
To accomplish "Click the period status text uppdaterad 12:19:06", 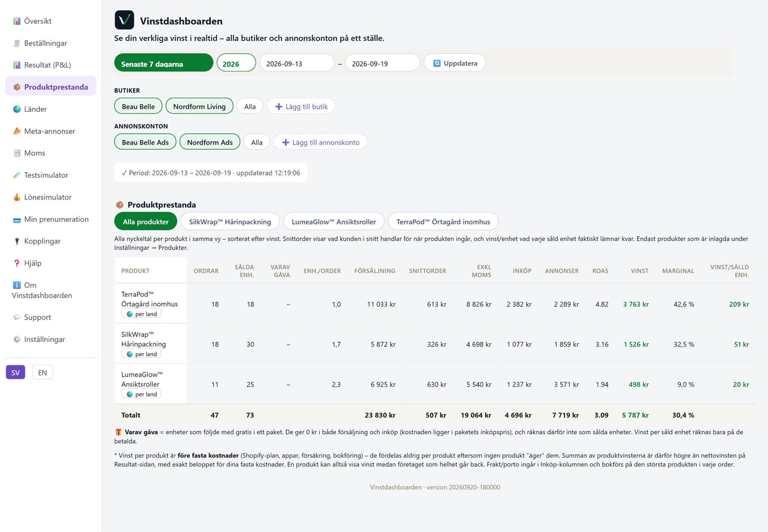I will pyautogui.click(x=268, y=173).
